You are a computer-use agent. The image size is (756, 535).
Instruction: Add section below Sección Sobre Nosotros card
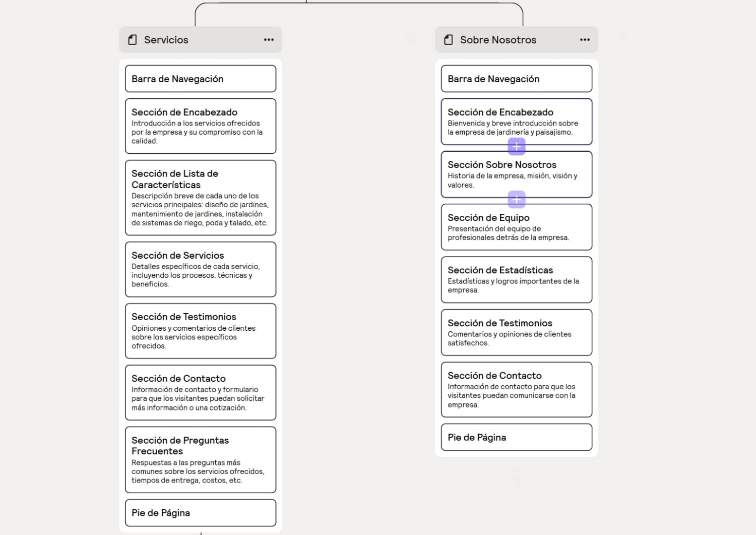pyautogui.click(x=517, y=199)
